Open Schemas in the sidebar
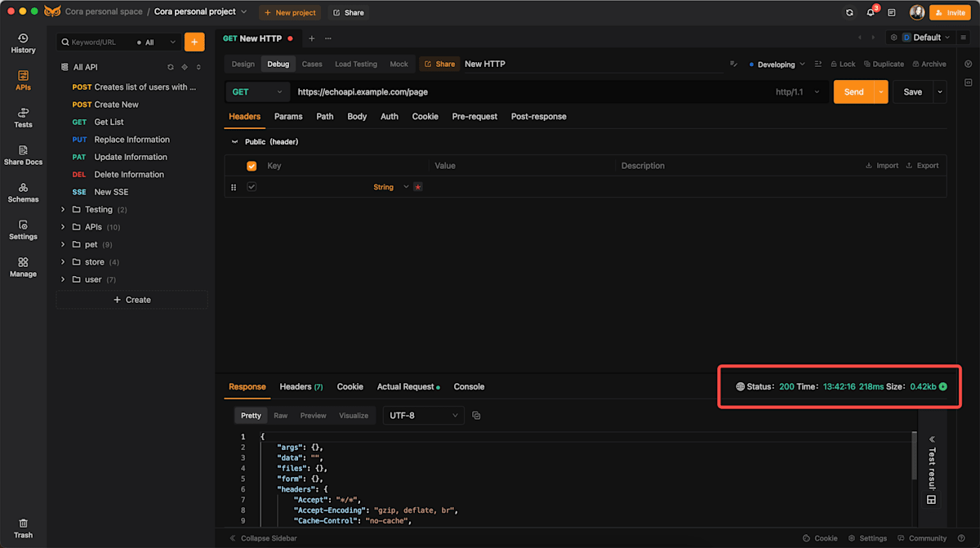Screen dimensions: 980x548 tap(23, 193)
